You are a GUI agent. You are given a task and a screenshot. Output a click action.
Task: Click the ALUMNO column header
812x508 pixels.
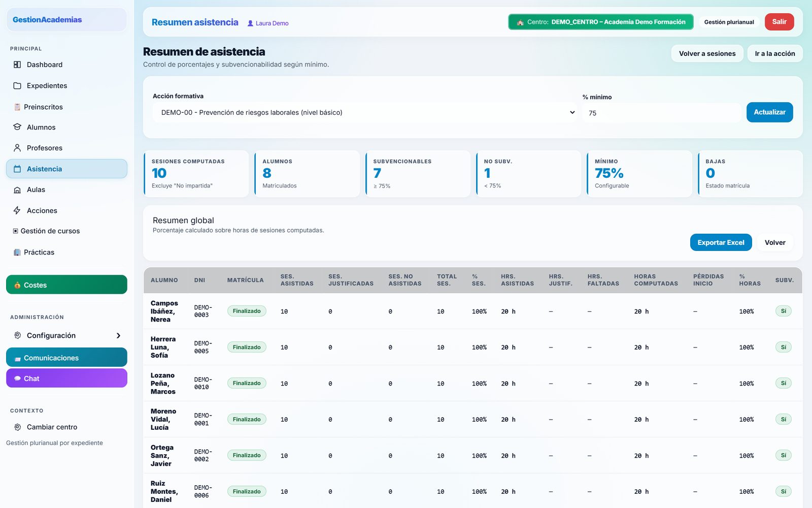164,280
